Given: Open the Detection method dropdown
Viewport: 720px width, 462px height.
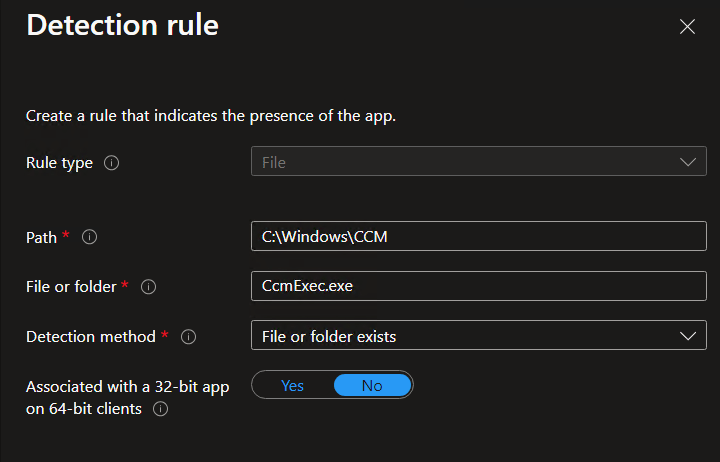Looking at the screenshot, I should pyautogui.click(x=478, y=336).
